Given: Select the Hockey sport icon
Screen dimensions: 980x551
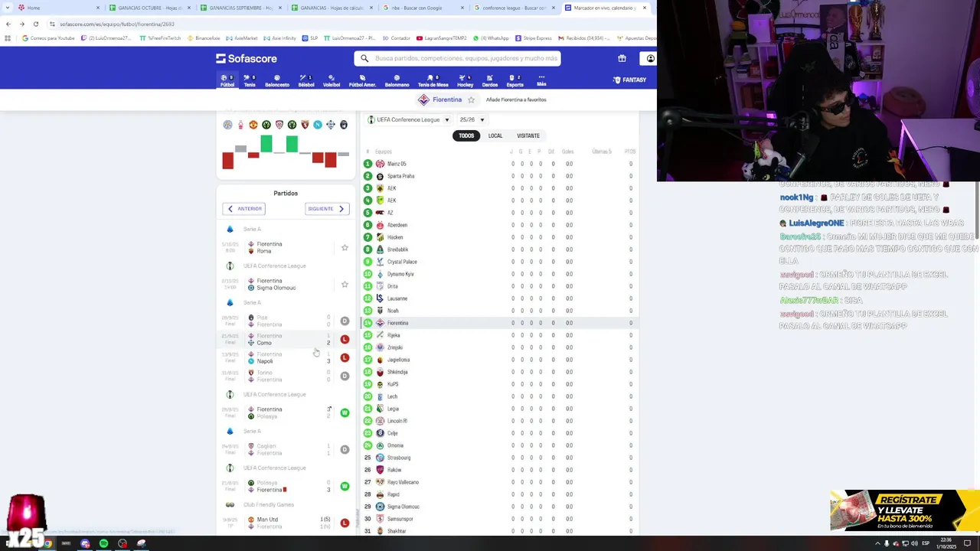Looking at the screenshot, I should click(x=465, y=80).
